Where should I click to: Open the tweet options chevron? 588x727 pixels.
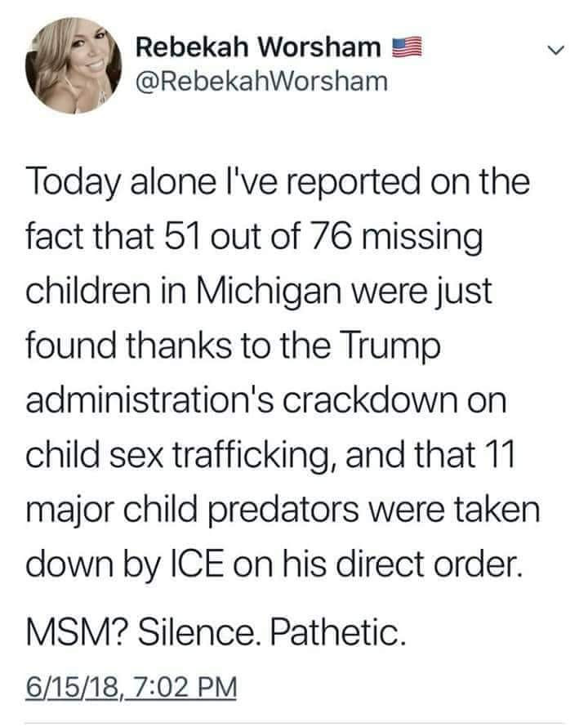tap(554, 51)
